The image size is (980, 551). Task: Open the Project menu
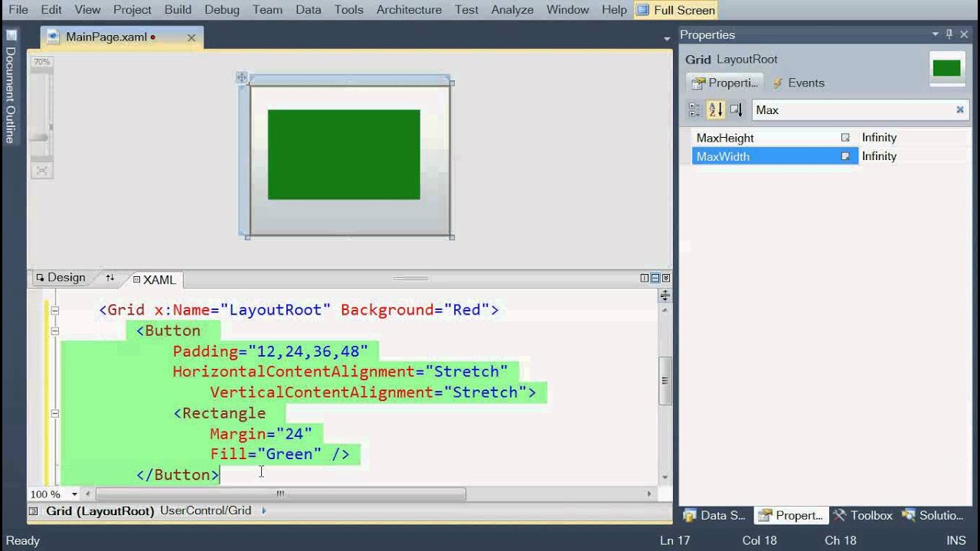pos(132,10)
